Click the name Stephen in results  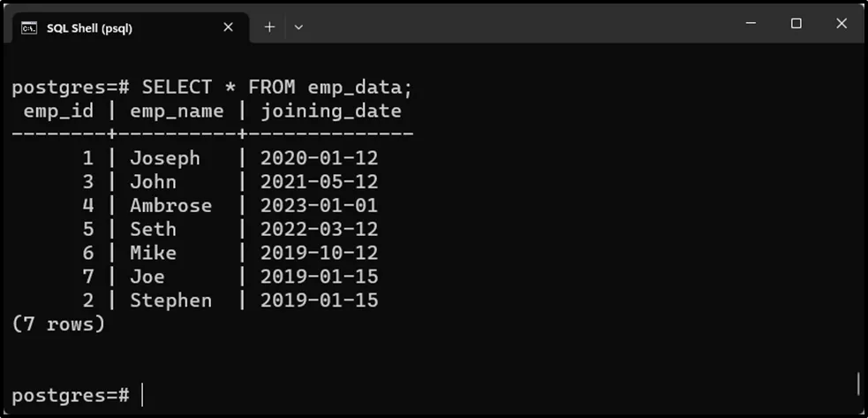pos(170,300)
